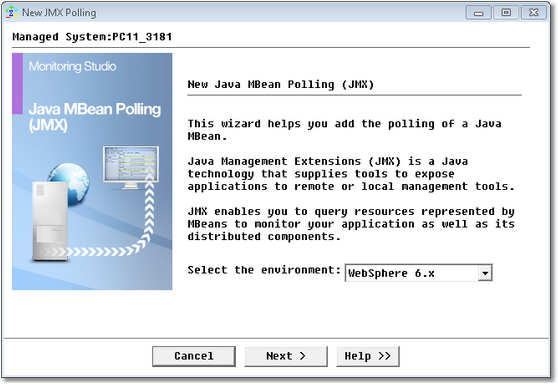Click the New JMX Polling title text
This screenshot has width=558, height=385.
point(59,13)
